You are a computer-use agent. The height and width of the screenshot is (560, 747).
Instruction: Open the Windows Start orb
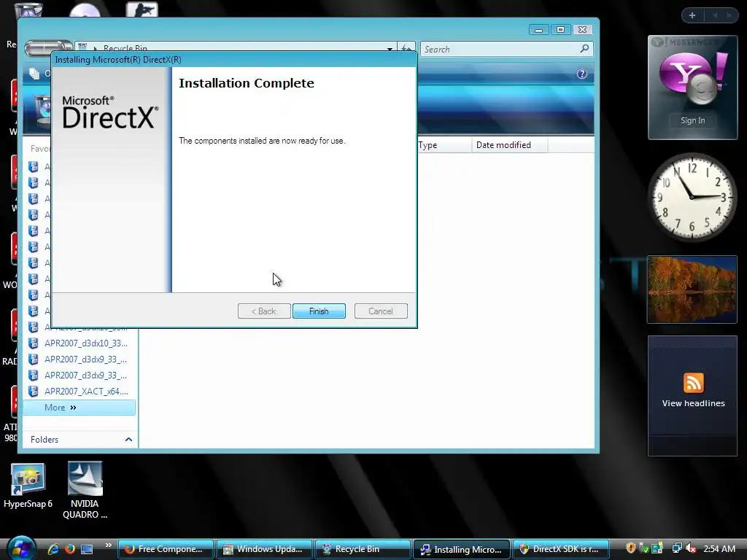21,548
